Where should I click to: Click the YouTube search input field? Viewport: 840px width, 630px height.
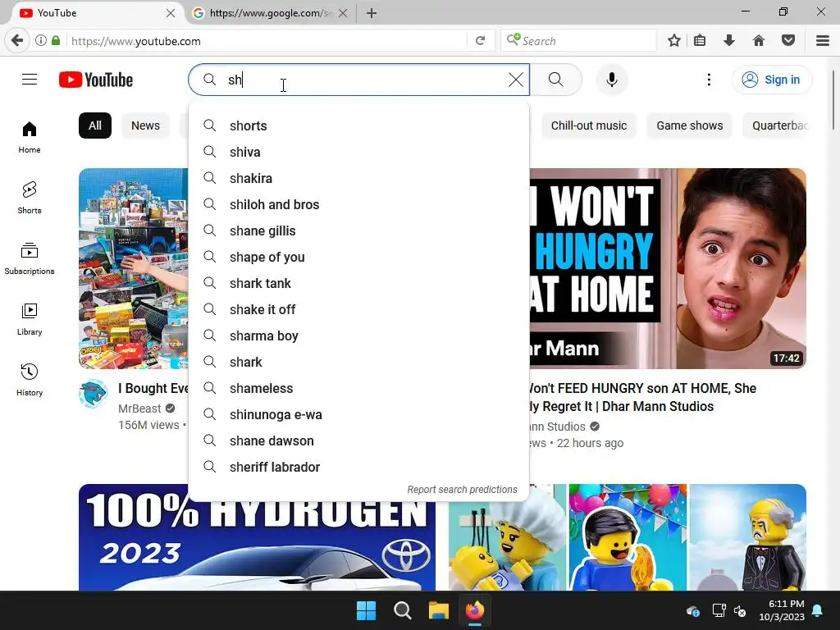tap(359, 80)
